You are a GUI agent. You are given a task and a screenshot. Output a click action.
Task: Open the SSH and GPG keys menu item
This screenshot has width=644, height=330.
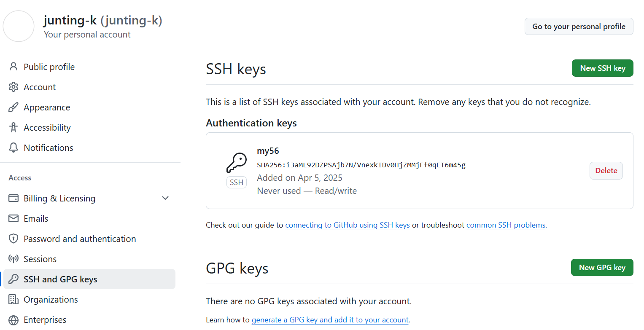pos(60,279)
